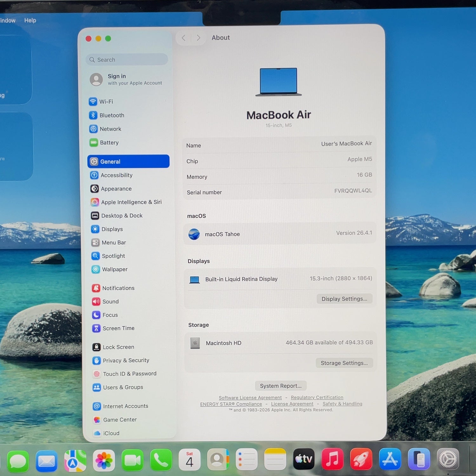
Task: Open Maps in the Dock
Action: point(75,460)
